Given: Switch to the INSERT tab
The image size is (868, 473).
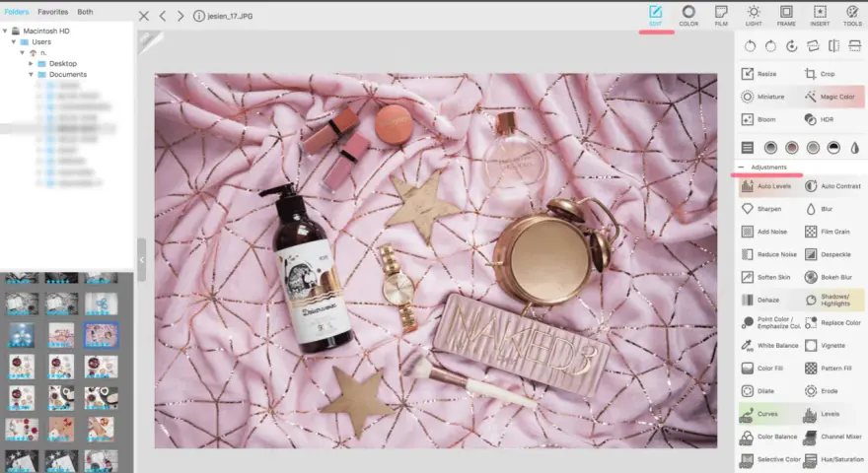Looking at the screenshot, I should click(x=820, y=16).
